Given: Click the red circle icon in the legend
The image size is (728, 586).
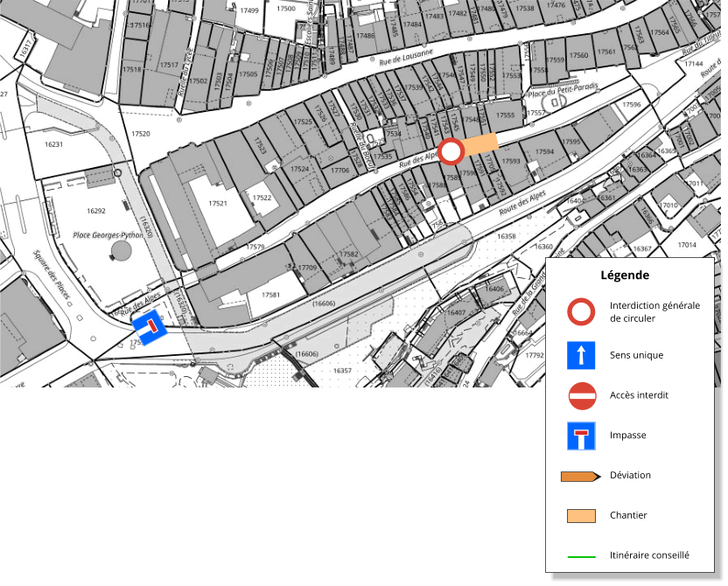Looking at the screenshot, I should coord(581,312).
